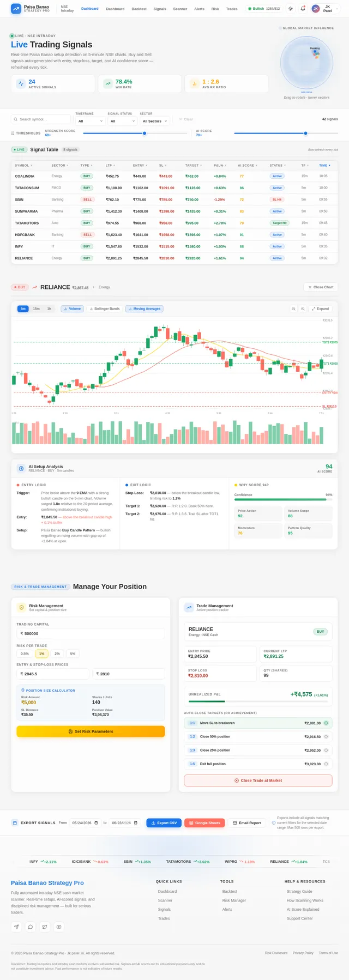Open the JK Patel profile avatar
Image resolution: width=349 pixels, height=980 pixels.
click(315, 9)
